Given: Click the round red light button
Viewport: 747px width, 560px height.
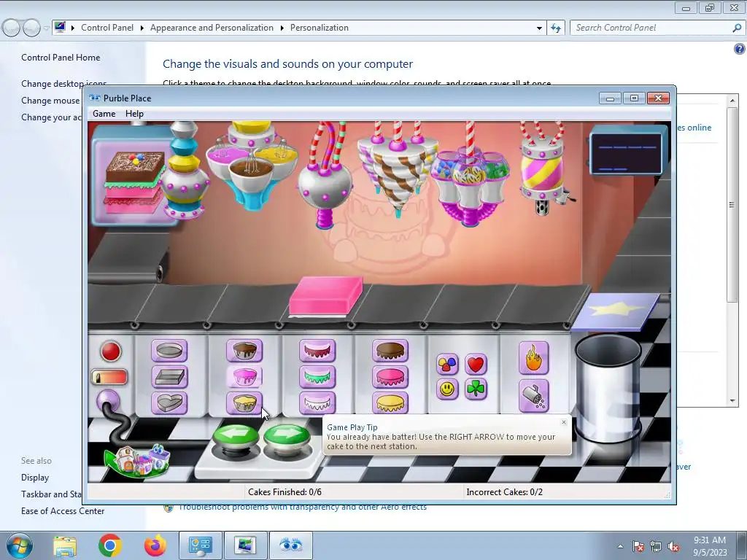Looking at the screenshot, I should 111,351.
